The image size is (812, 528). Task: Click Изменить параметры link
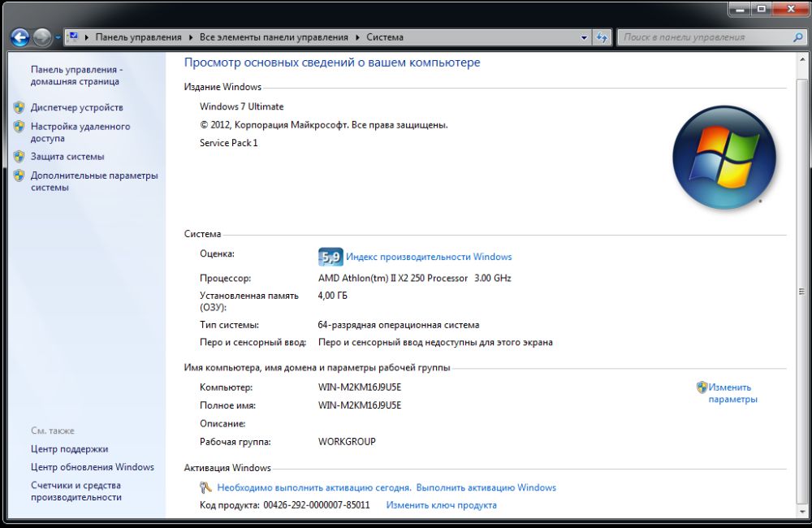[732, 393]
